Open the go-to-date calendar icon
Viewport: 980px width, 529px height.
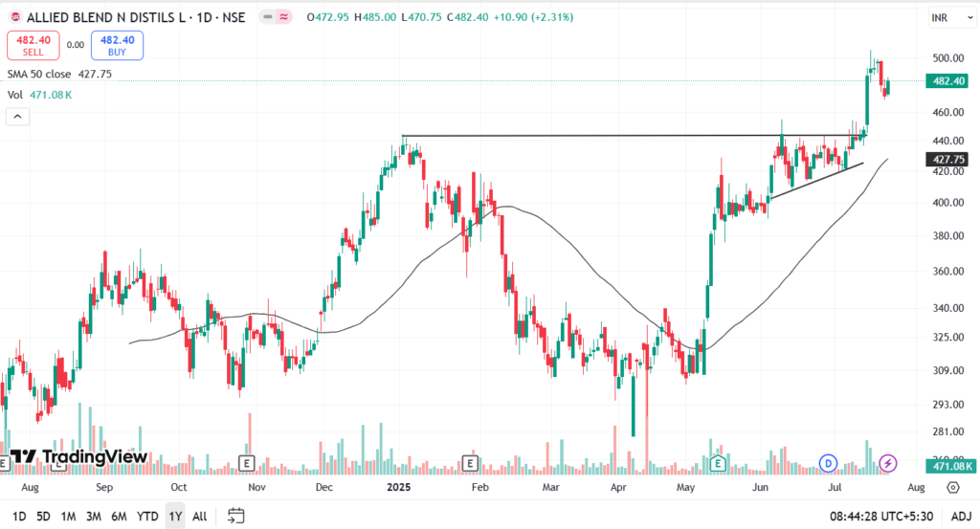(235, 516)
